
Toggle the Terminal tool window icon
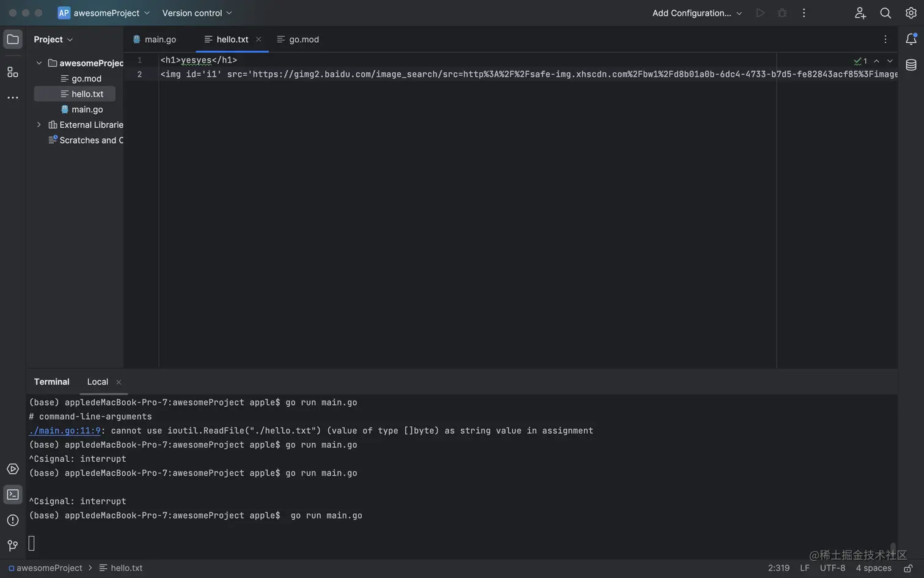pos(13,495)
